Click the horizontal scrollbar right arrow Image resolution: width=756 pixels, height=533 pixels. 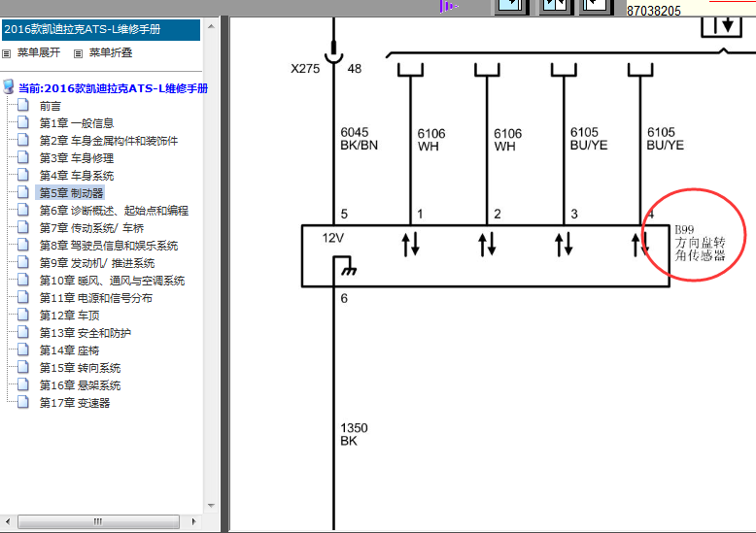click(193, 521)
